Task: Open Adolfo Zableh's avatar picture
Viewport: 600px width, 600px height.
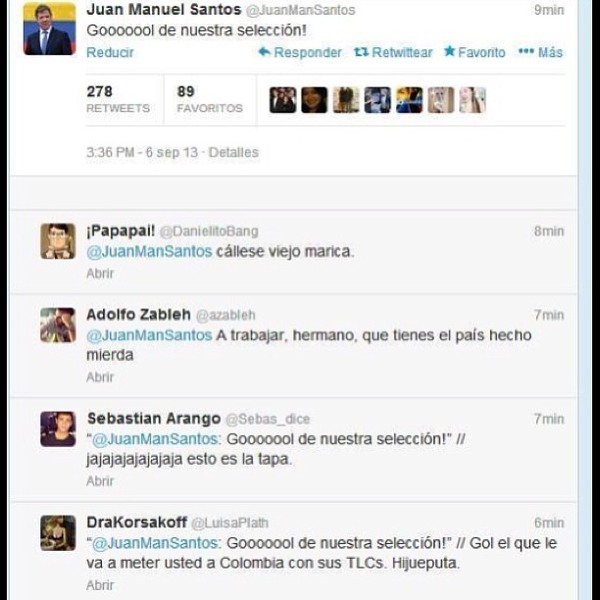Action: click(58, 325)
